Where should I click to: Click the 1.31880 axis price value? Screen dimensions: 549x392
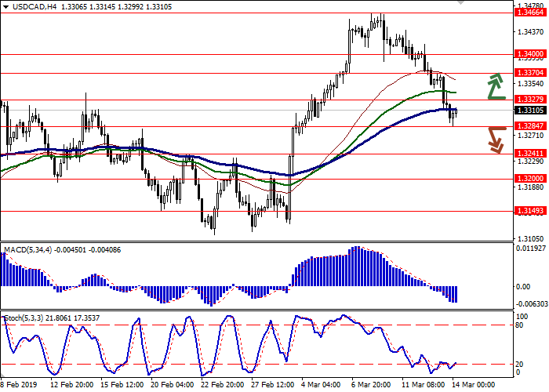[x=531, y=187]
